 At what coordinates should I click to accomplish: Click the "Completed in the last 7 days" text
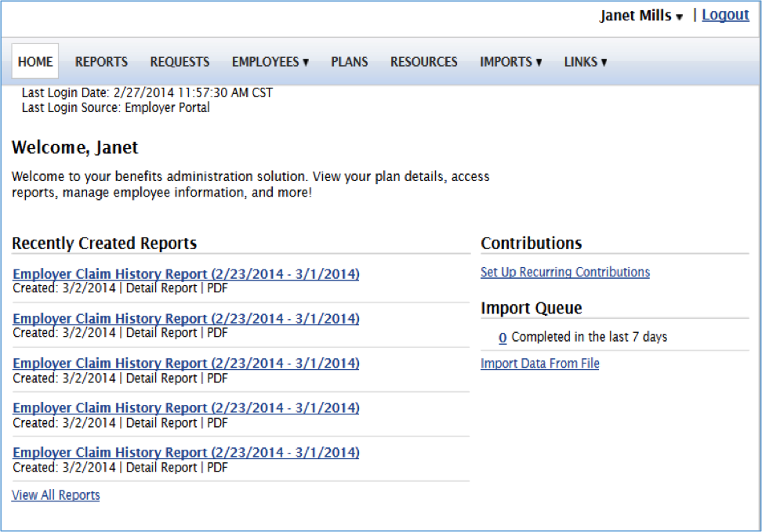coord(590,337)
